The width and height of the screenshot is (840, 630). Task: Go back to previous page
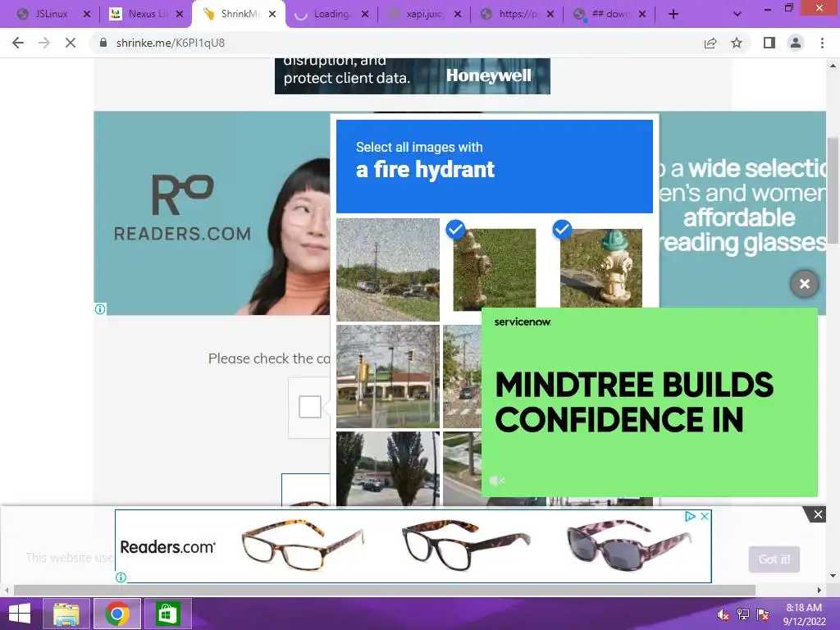18,43
